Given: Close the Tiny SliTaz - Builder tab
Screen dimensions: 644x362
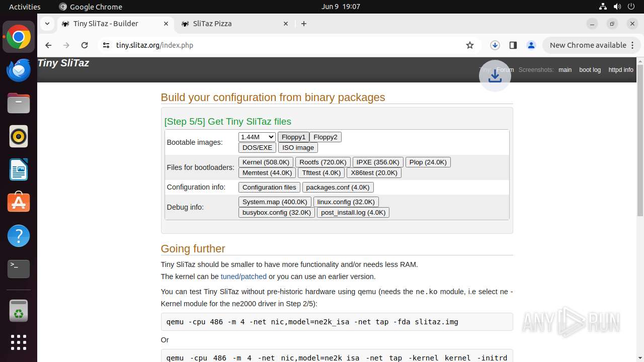Looking at the screenshot, I should click(166, 24).
